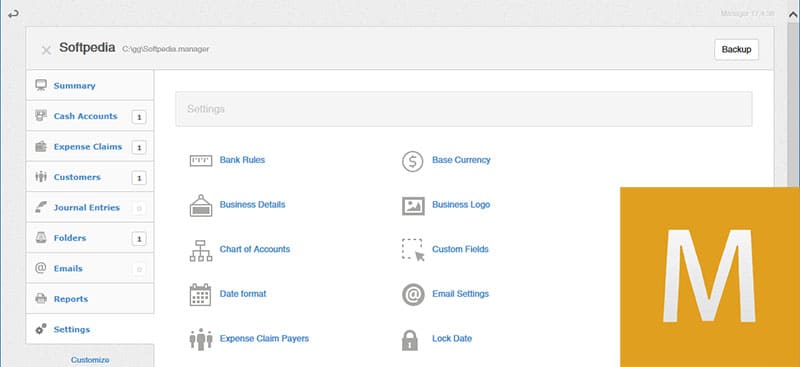Screen dimensions: 800x367
Task: Open the Email Settings link
Action: tap(460, 293)
